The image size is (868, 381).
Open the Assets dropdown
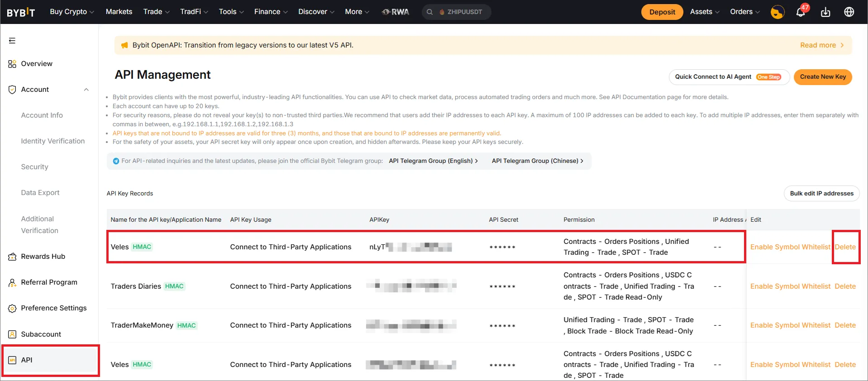tap(705, 12)
